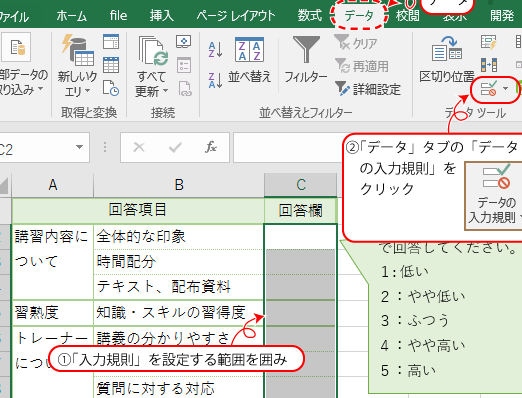Click the 全体的な印象 cell
This screenshot has height=398, width=522.
(x=179, y=236)
